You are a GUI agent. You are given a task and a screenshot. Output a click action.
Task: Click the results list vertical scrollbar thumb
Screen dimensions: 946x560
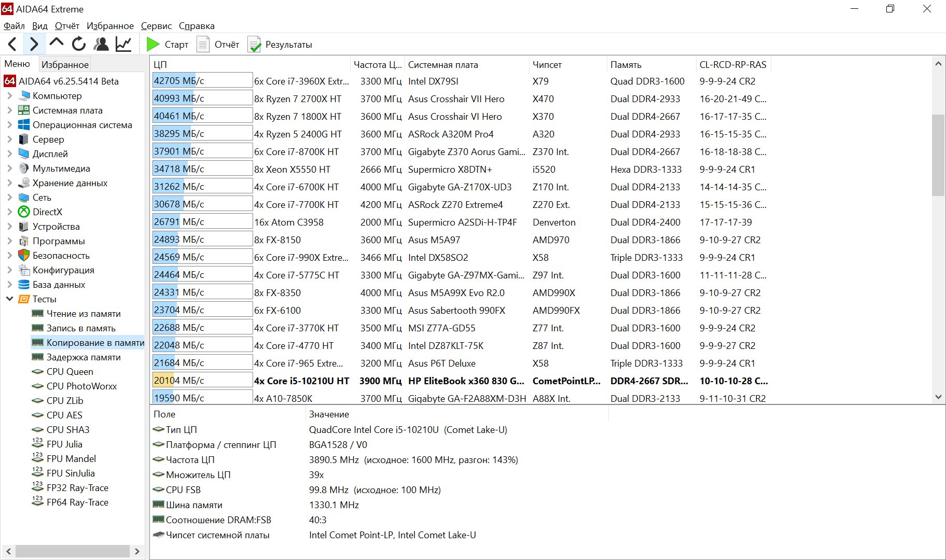938,155
